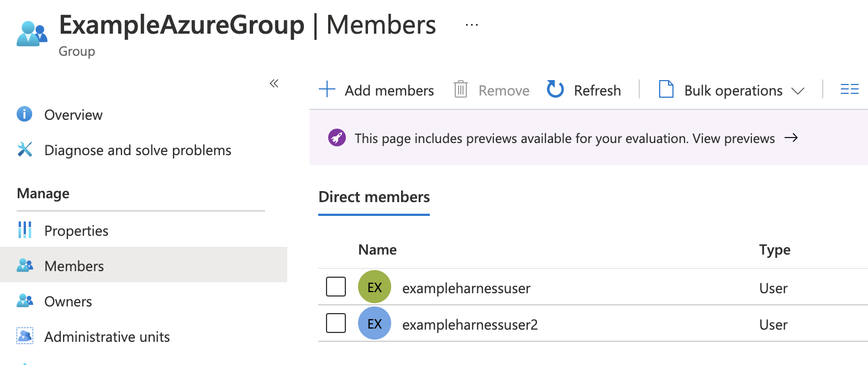Image resolution: width=868 pixels, height=365 pixels.
Task: Select Members in the sidebar
Action: (144, 265)
